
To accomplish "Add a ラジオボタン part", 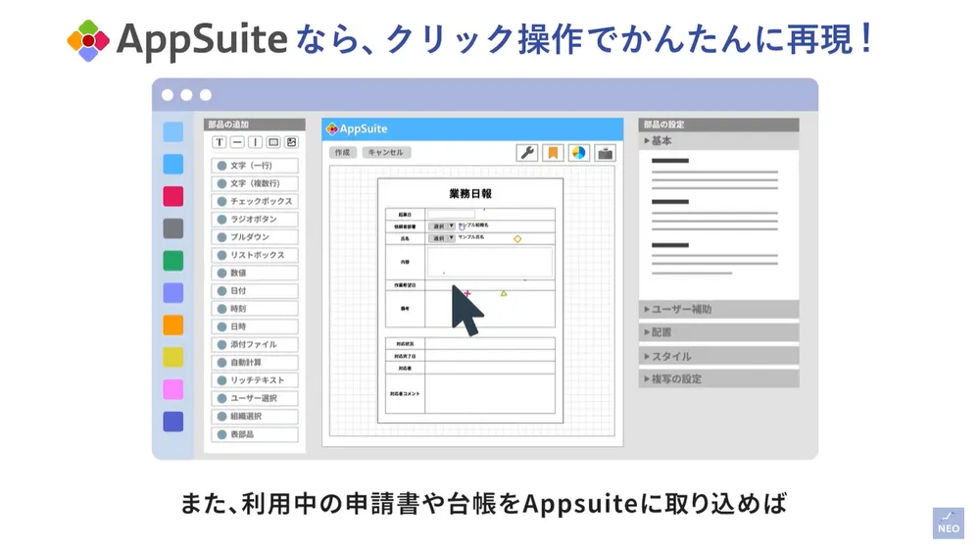I will coord(255,220).
